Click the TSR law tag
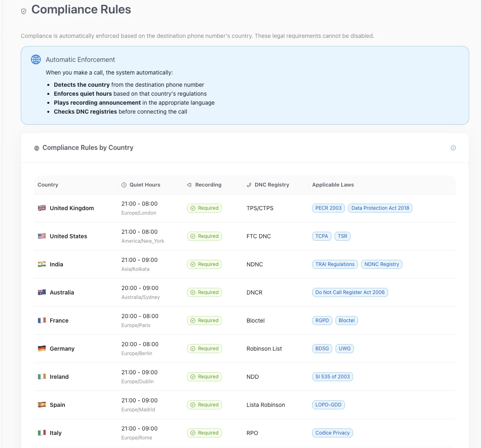 343,236
